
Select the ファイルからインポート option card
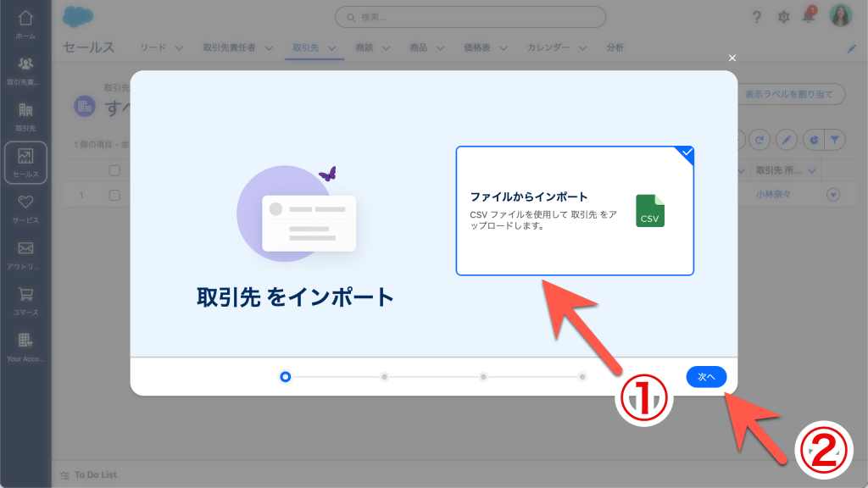(575, 211)
